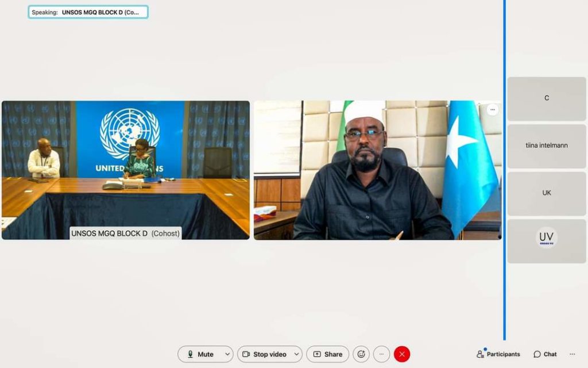This screenshot has width=588, height=368.
Task: Click the blue participant panel scrollbar
Action: click(504, 172)
